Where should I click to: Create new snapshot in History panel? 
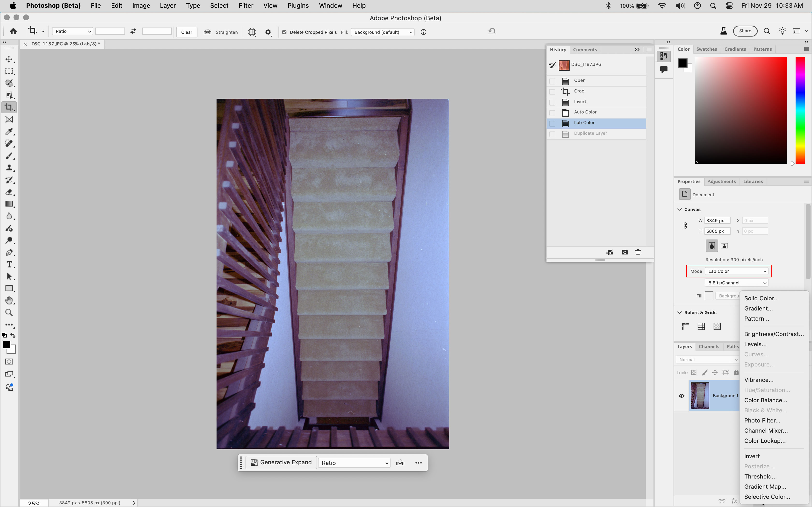click(624, 252)
